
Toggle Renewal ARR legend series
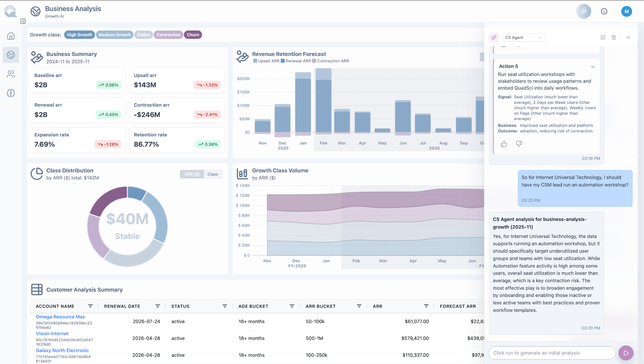click(296, 61)
